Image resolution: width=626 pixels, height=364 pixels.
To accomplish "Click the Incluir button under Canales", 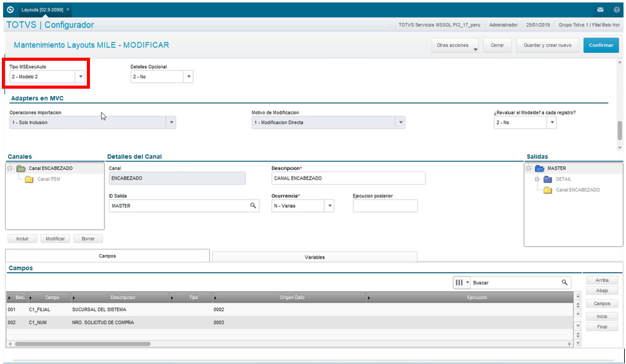I will (x=22, y=239).
